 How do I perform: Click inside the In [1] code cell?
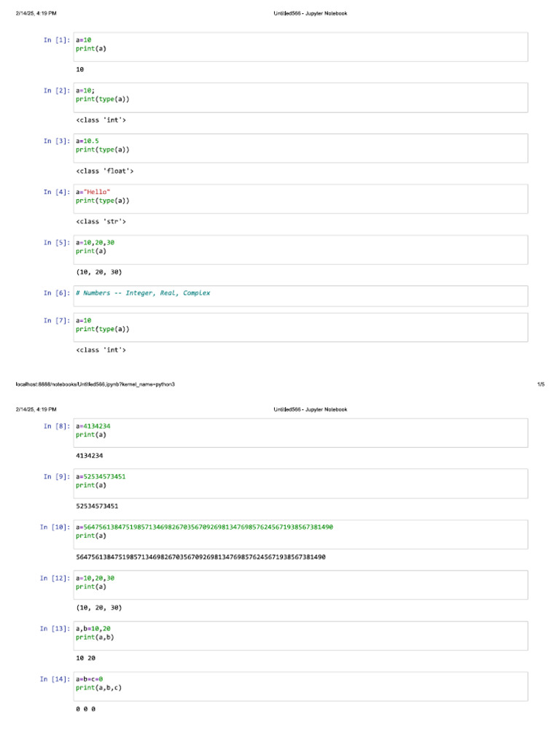(x=300, y=47)
